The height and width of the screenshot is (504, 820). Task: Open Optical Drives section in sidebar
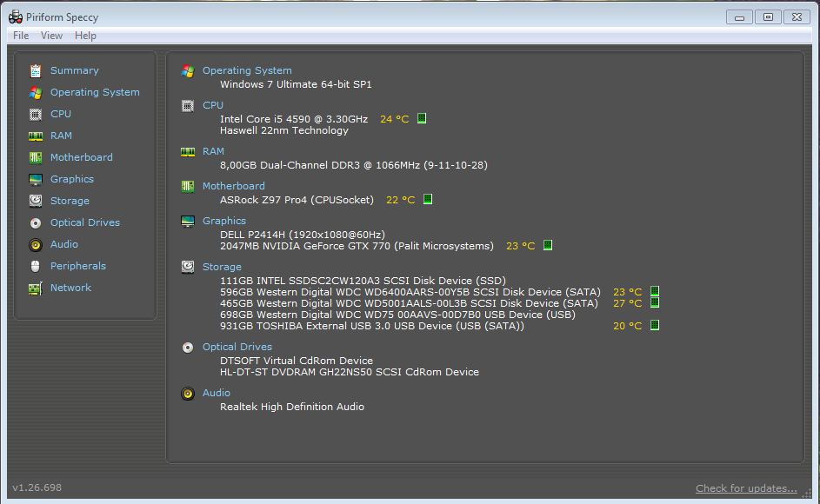pos(84,222)
